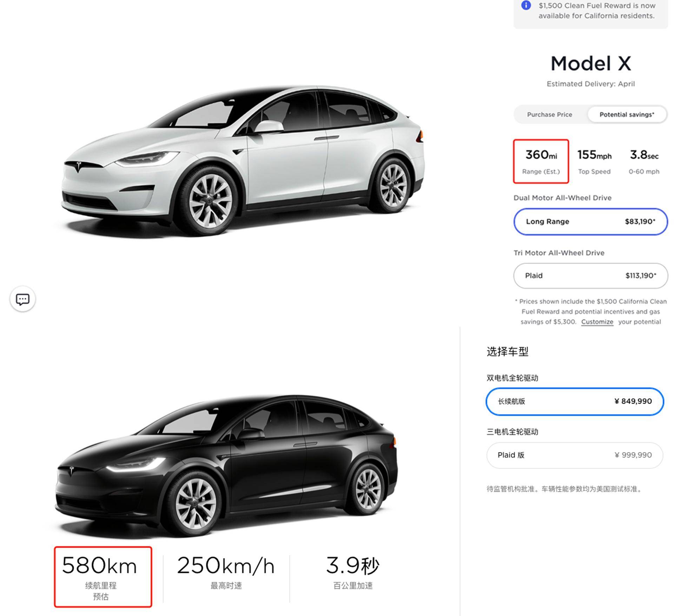Click the Model X title heading
Viewport: 674px width, 616px height.
pyautogui.click(x=590, y=64)
